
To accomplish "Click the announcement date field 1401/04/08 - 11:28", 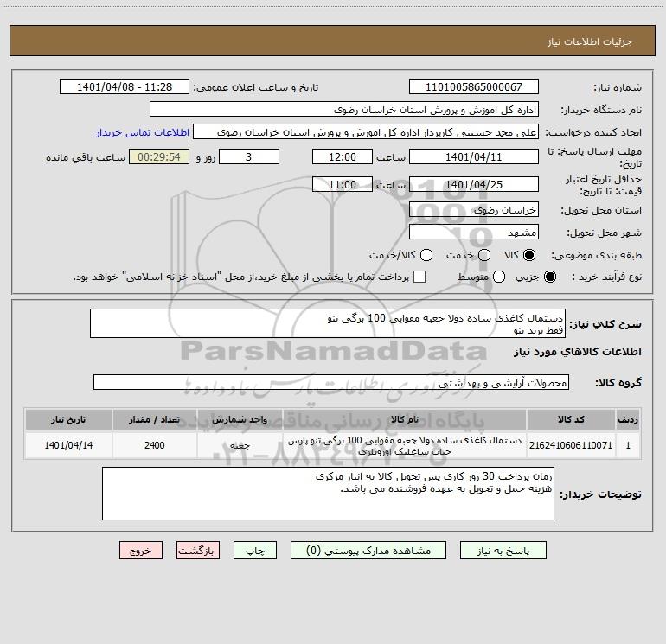I will (x=125, y=87).
